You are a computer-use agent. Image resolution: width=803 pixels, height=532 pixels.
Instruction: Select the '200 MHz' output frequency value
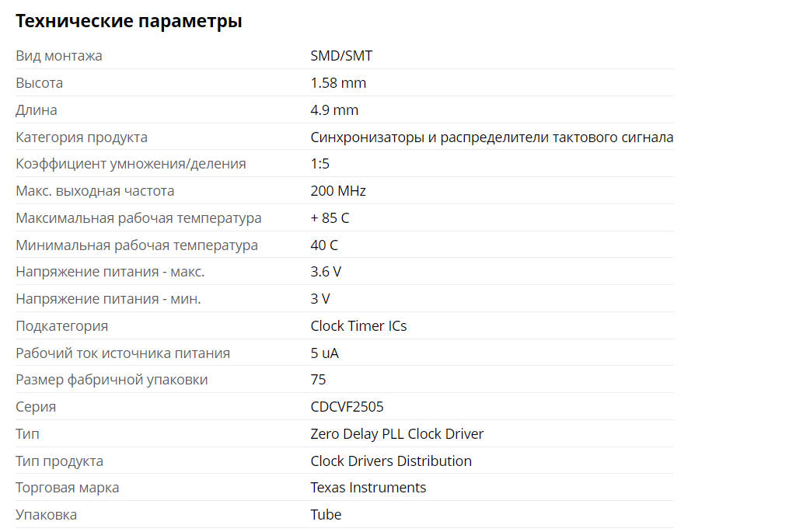coord(338,191)
